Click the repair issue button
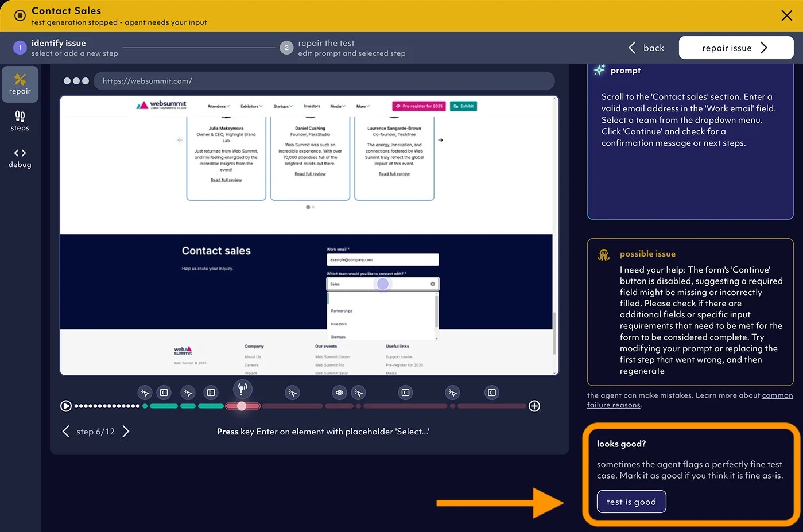803x532 pixels. coord(736,48)
